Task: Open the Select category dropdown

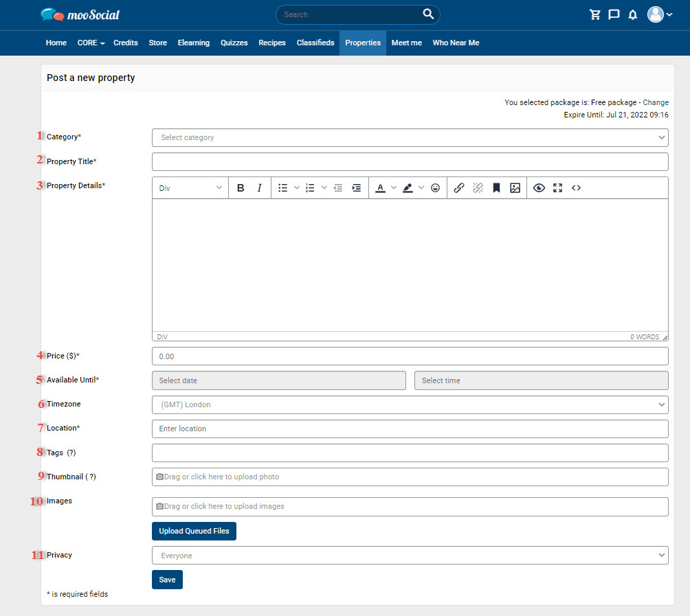Action: click(410, 137)
